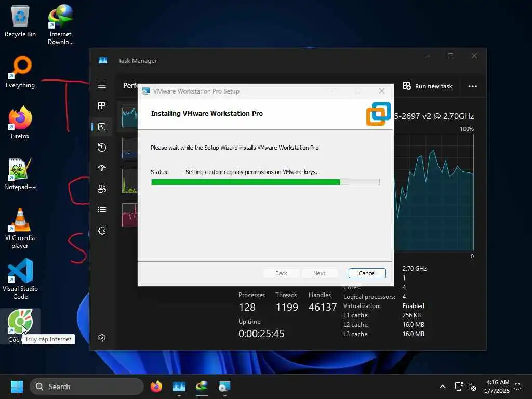Screen dimensions: 532x399
Task: Select the Performance page icon in sidebar
Action: coord(102,127)
